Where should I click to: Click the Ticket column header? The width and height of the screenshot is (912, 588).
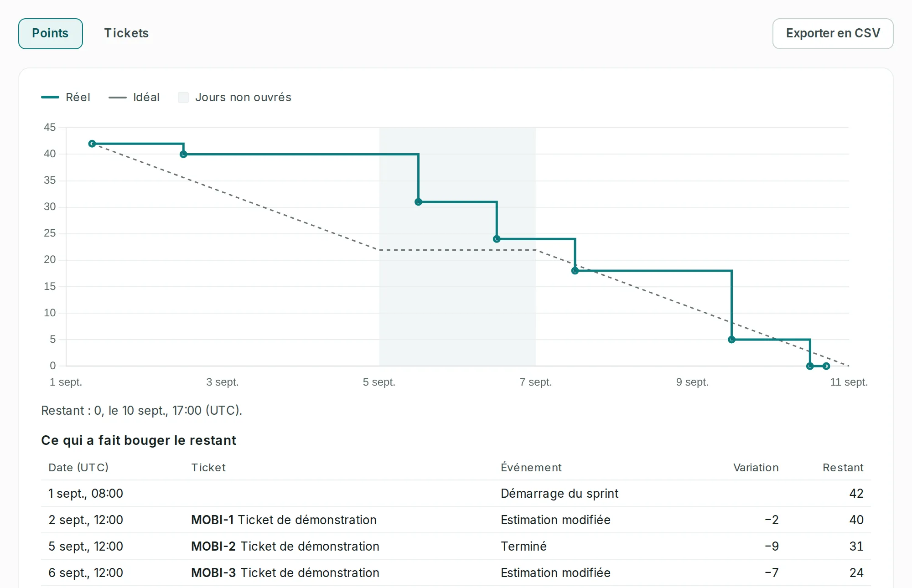pos(208,467)
